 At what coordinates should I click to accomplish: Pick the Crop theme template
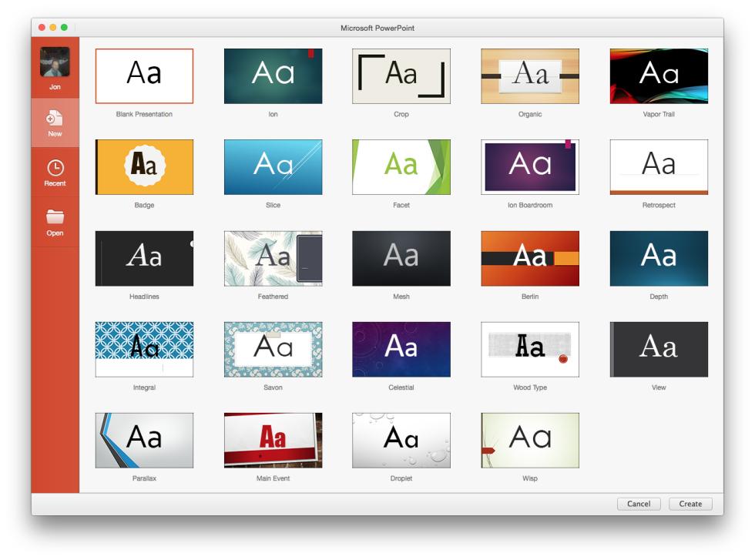401,75
